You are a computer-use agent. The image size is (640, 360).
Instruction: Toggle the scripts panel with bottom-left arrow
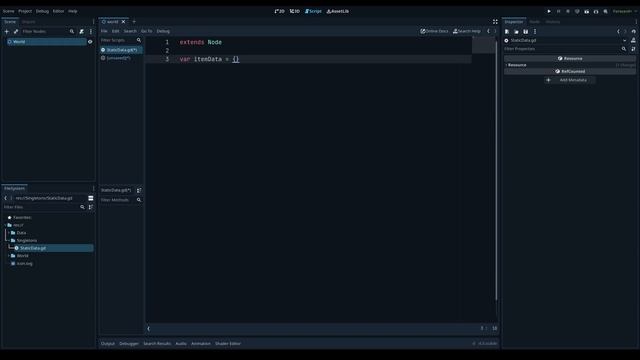[149, 329]
